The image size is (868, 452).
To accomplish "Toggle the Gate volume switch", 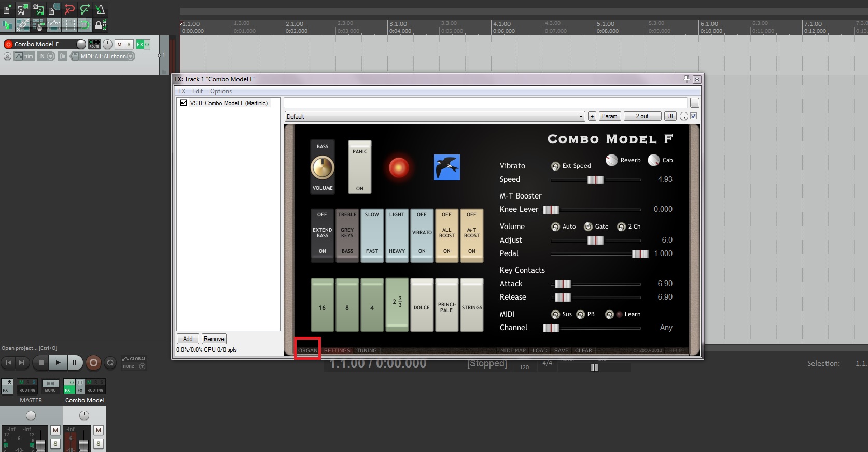I will click(588, 227).
